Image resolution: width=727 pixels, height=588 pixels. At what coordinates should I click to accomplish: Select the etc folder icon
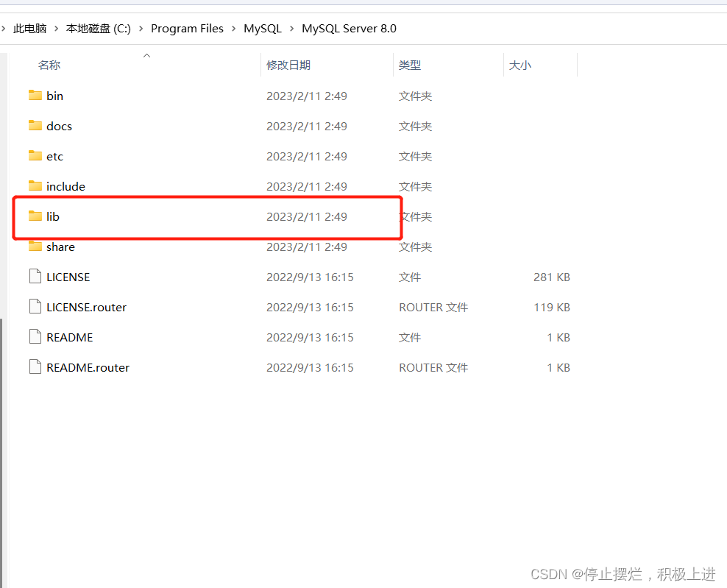35,156
